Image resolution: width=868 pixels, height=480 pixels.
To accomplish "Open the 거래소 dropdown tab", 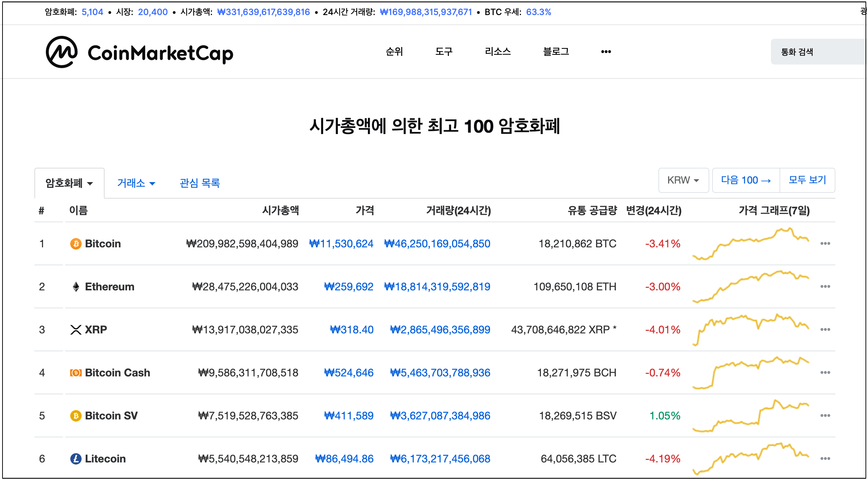I will [x=136, y=183].
